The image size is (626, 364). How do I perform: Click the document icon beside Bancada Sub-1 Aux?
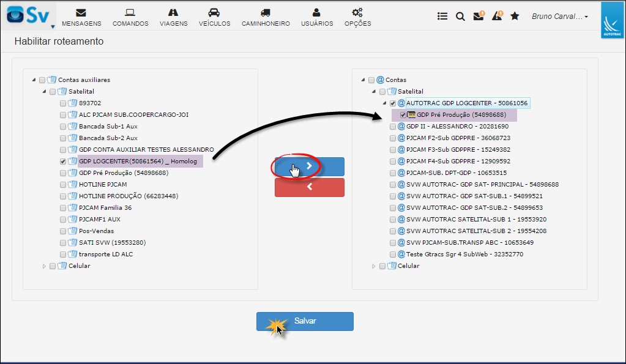pos(72,126)
